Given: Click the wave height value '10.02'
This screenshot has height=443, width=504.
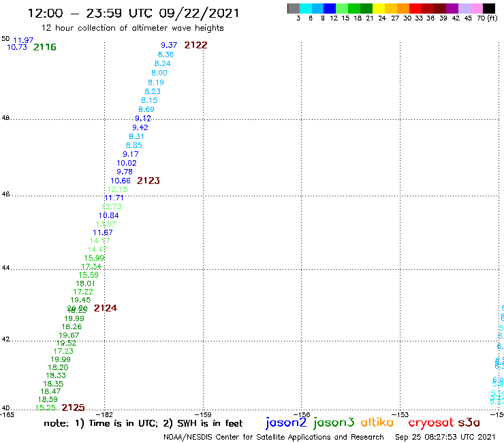Looking at the screenshot, I should coord(127,163).
